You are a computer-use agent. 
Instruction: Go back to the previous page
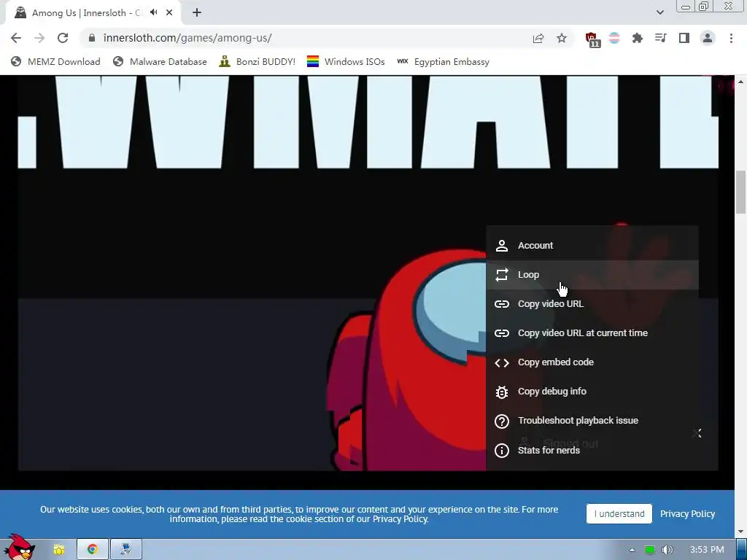pos(16,38)
